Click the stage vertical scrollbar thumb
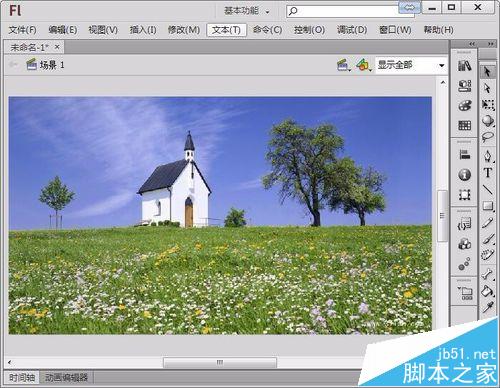 (443, 216)
